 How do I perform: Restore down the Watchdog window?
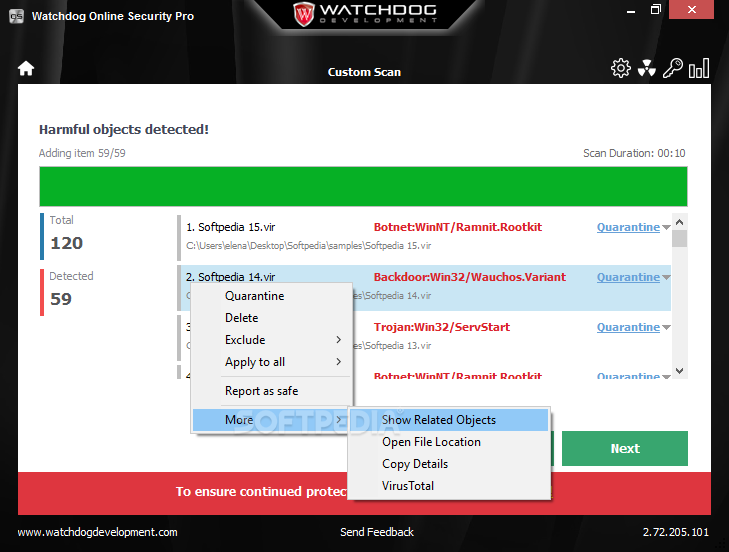click(656, 10)
